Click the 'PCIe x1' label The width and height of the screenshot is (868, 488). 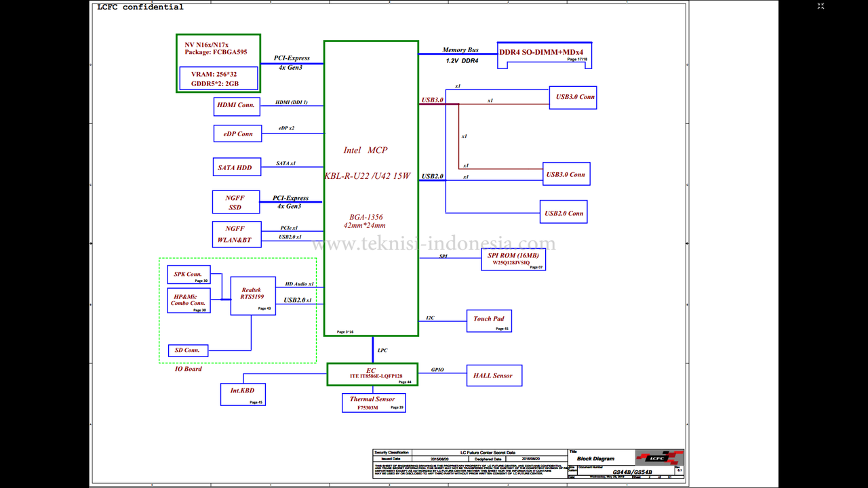coord(289,228)
